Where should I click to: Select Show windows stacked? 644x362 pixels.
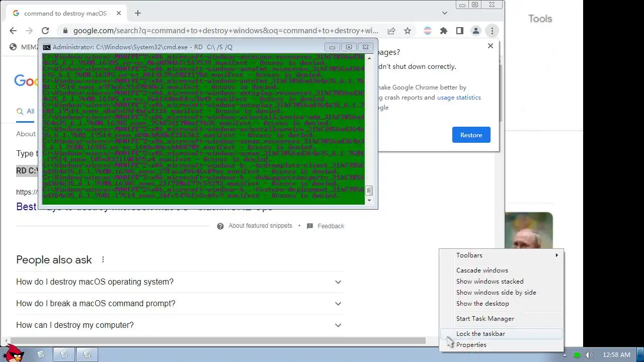[x=502, y=282]
